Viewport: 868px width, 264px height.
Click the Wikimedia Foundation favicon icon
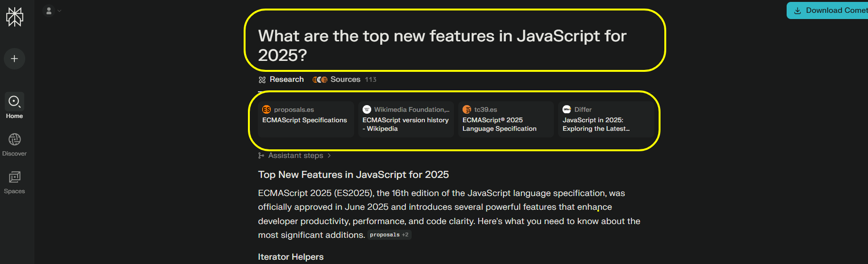[x=366, y=109]
